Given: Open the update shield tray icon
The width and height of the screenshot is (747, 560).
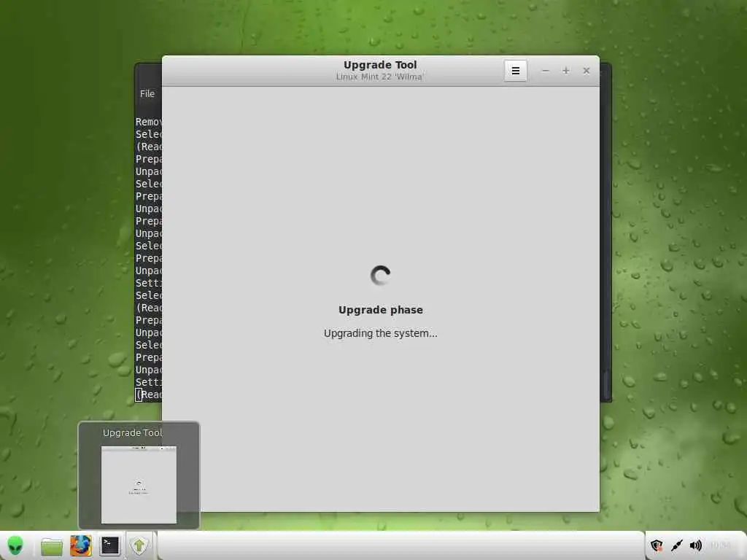Looking at the screenshot, I should (657, 545).
